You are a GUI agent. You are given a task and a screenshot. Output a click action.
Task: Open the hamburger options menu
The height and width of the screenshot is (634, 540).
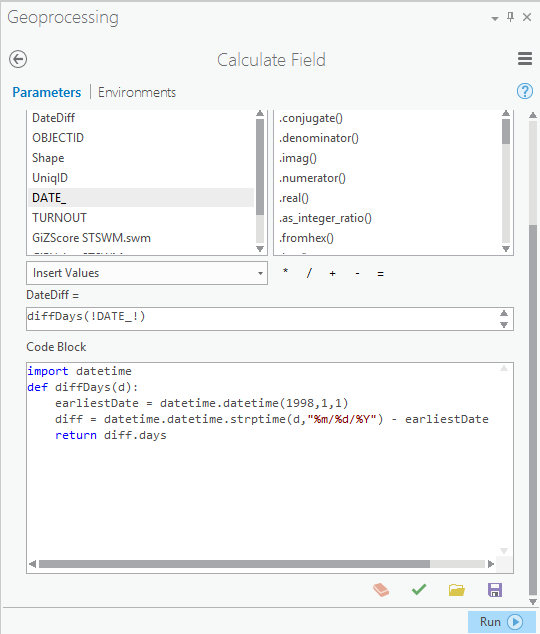[525, 59]
